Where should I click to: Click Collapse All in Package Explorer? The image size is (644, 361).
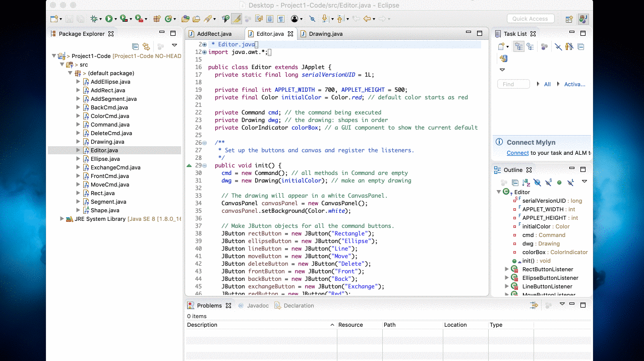pyautogui.click(x=135, y=46)
